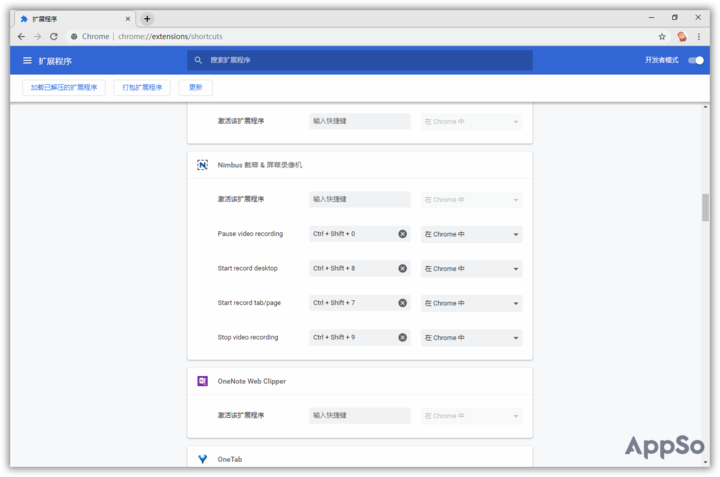The width and height of the screenshot is (720, 477).
Task: Clear the Start record desktop shortcut
Action: coord(402,269)
